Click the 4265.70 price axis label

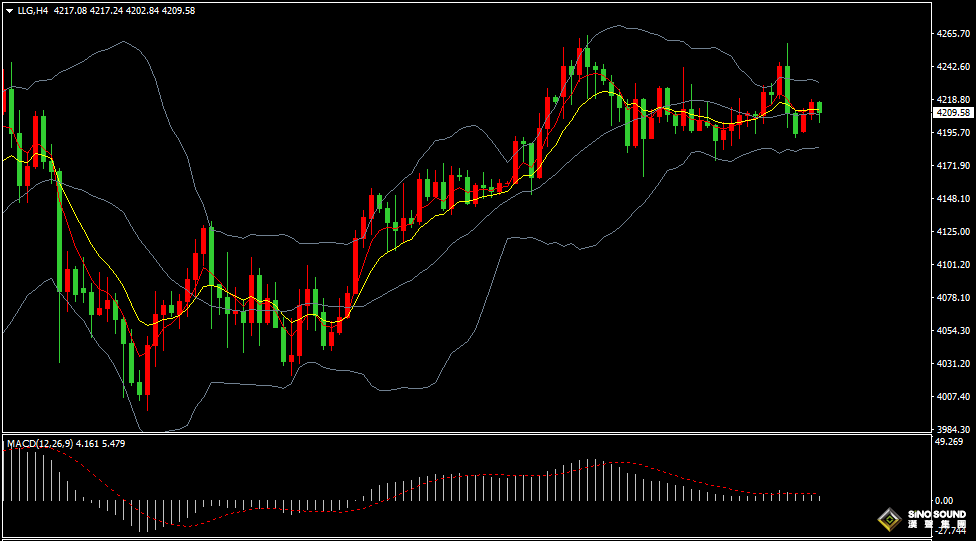951,34
